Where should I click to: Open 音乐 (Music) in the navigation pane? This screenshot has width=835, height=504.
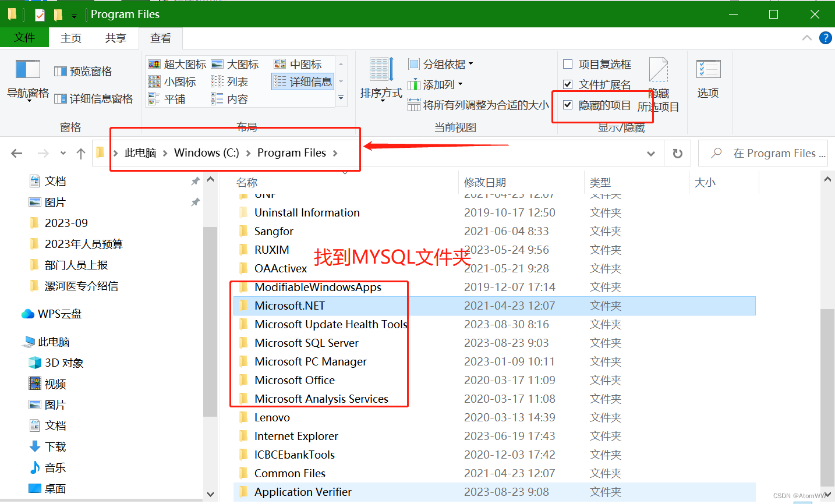click(x=48, y=467)
